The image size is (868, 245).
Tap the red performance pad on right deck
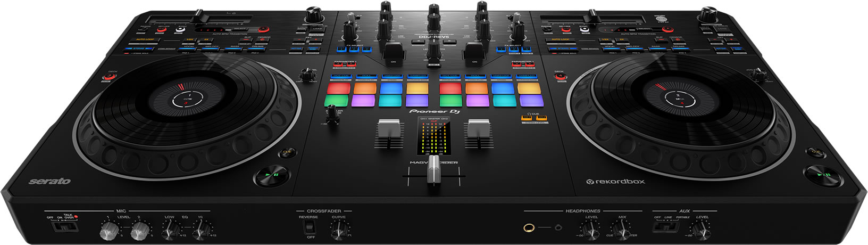[450, 88]
